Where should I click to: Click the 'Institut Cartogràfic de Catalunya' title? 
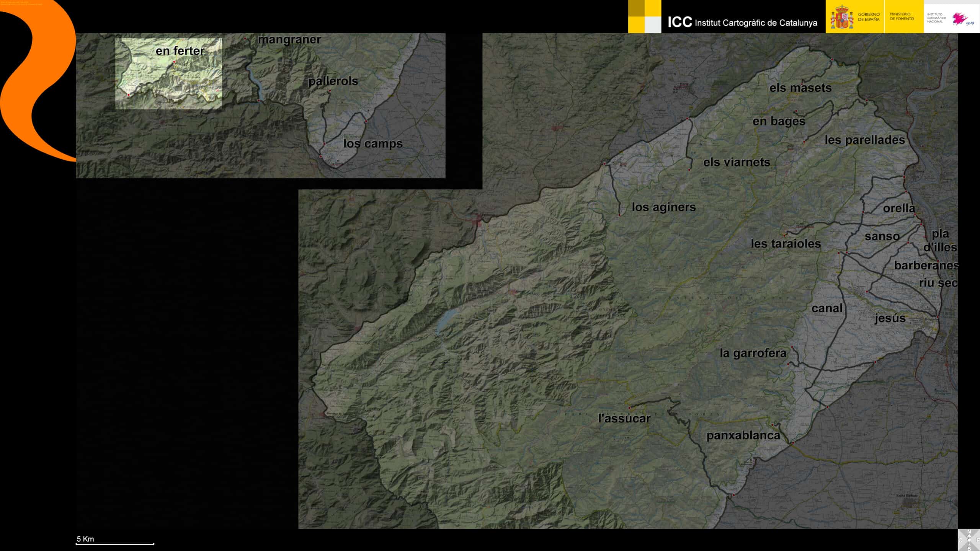[x=755, y=23]
